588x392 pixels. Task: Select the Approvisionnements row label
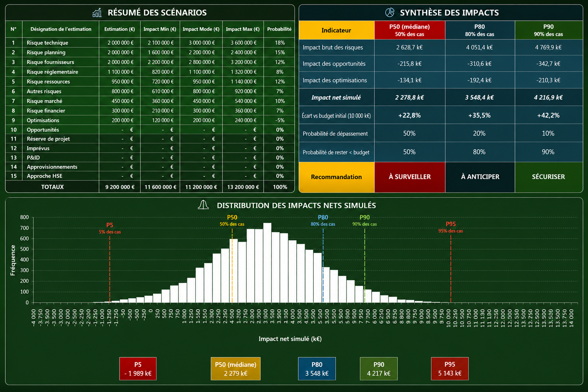[52, 167]
